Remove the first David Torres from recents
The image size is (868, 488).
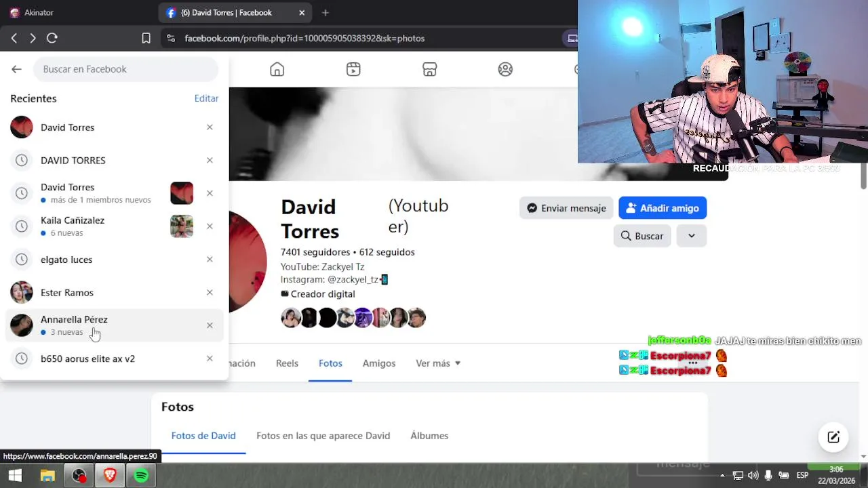tap(210, 127)
